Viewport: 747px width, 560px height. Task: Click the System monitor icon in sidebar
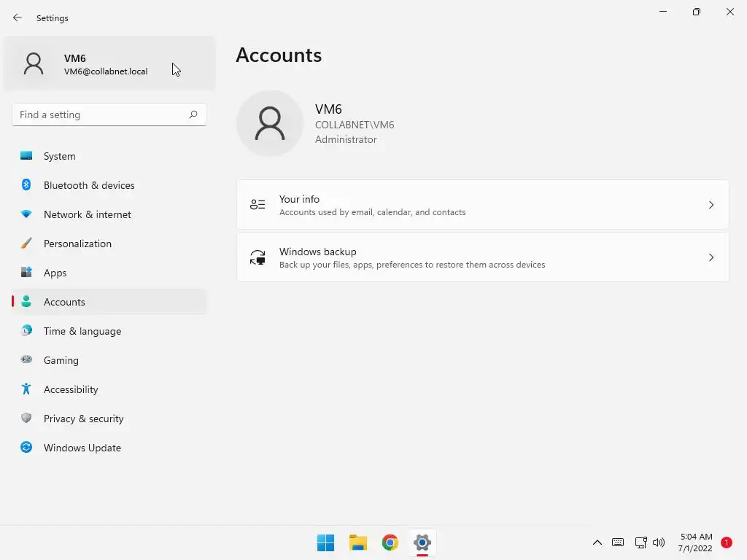[26, 156]
